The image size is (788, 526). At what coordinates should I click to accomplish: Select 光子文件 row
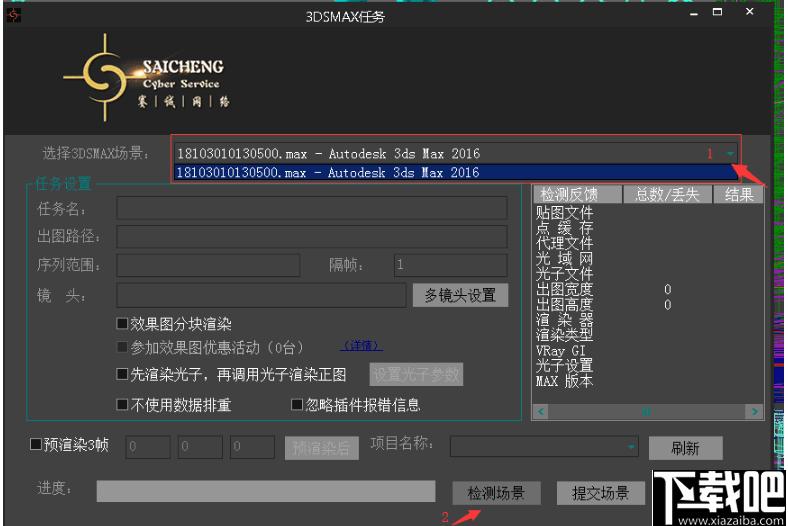click(564, 274)
